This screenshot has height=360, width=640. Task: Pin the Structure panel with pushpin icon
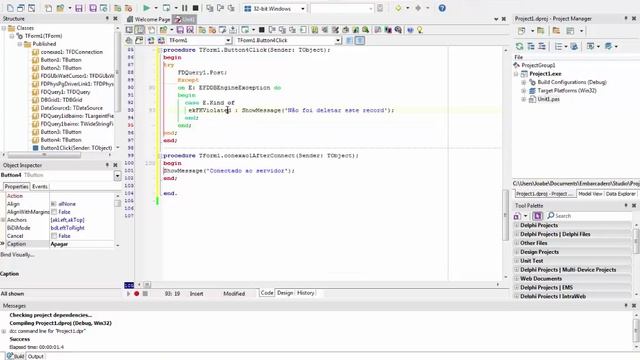[107, 18]
